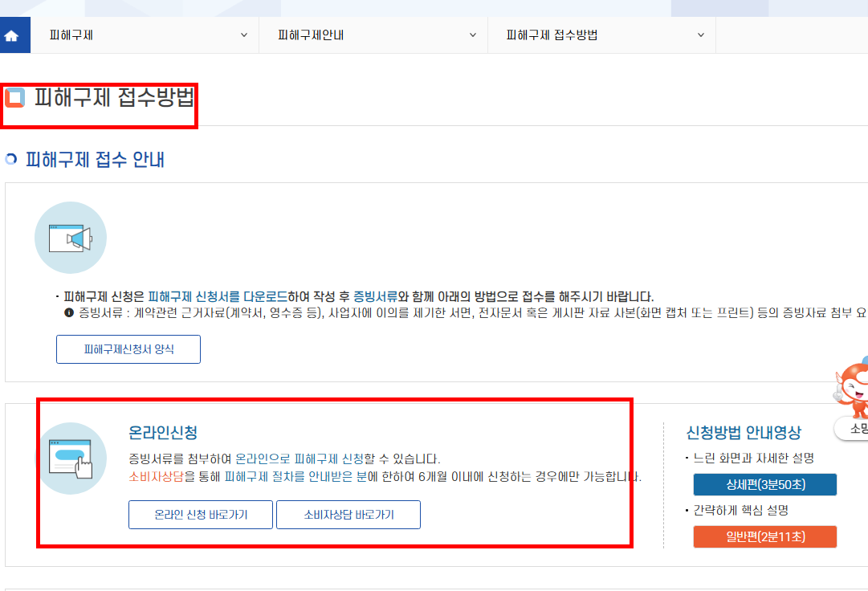868x591 pixels.
Task: Click the 온라인 신청 바로가기 button
Action: pyautogui.click(x=200, y=515)
